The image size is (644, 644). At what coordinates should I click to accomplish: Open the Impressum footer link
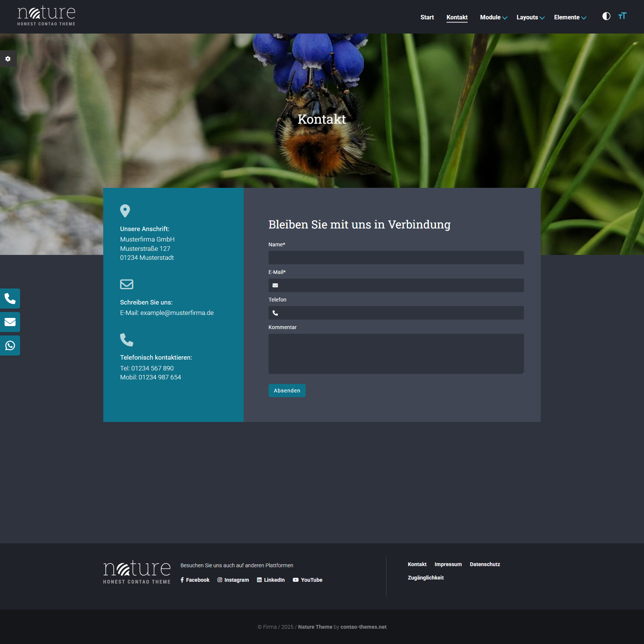[448, 564]
